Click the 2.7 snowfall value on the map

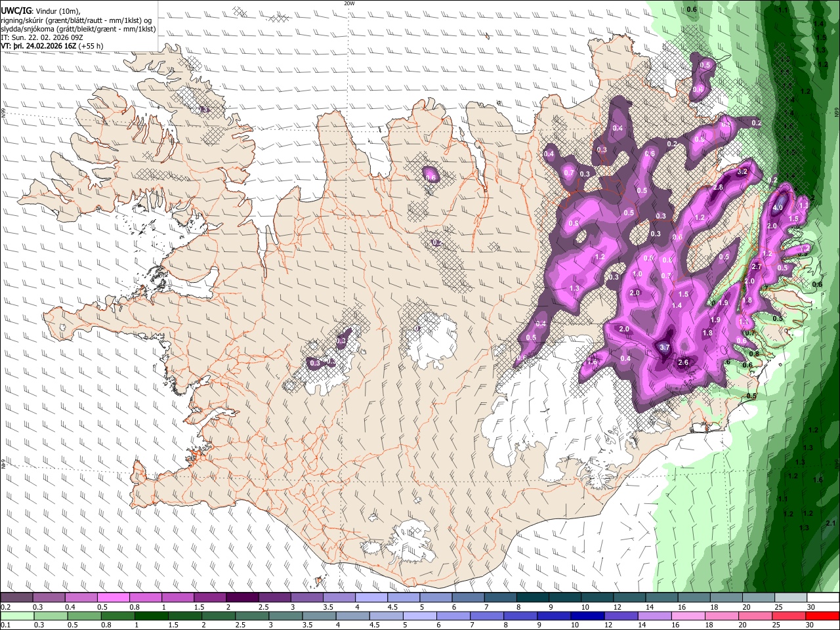tap(756, 266)
